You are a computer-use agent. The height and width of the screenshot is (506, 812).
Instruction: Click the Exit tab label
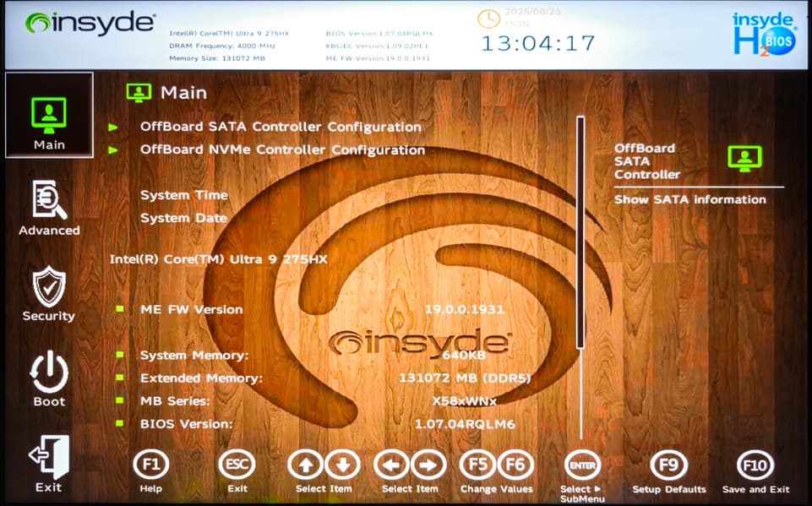pyautogui.click(x=49, y=487)
